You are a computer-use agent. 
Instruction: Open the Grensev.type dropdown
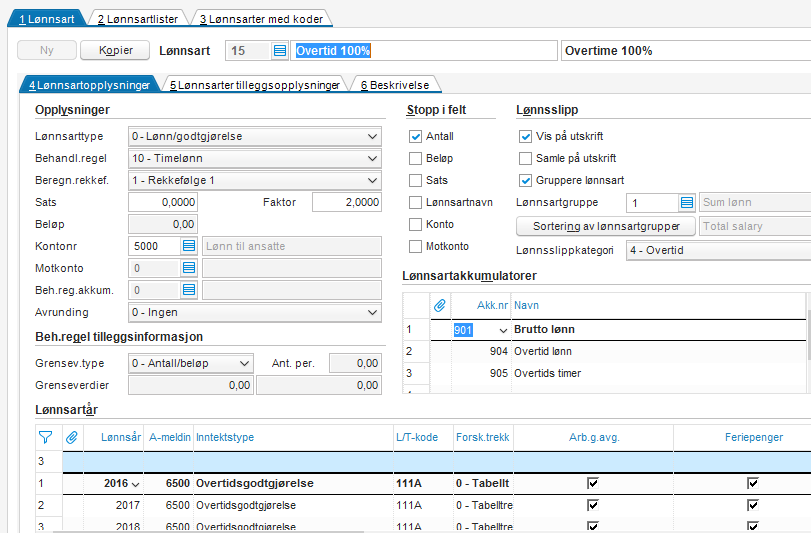(191, 363)
